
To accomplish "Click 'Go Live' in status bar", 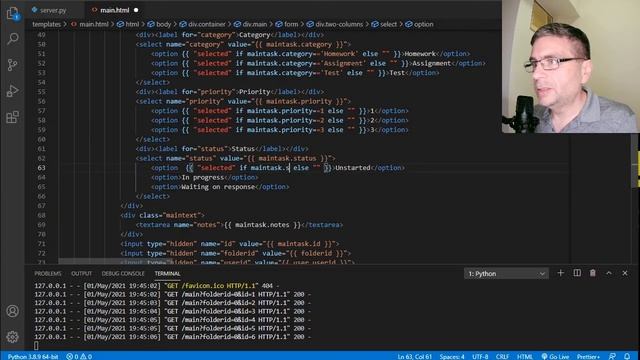I will click(x=555, y=356).
